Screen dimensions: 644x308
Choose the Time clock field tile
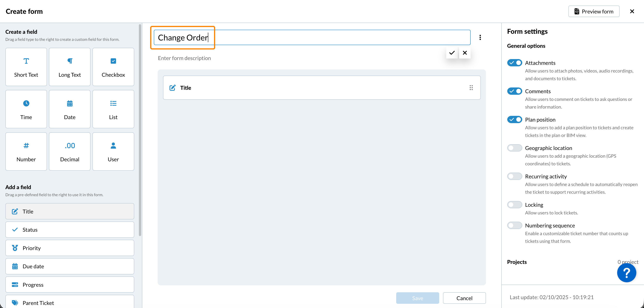click(26, 109)
